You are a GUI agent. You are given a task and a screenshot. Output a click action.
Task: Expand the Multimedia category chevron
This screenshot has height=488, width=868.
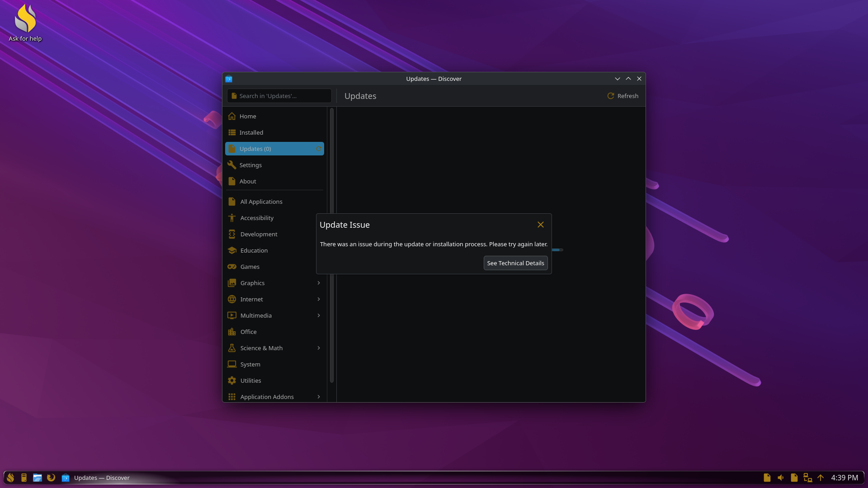(x=319, y=315)
